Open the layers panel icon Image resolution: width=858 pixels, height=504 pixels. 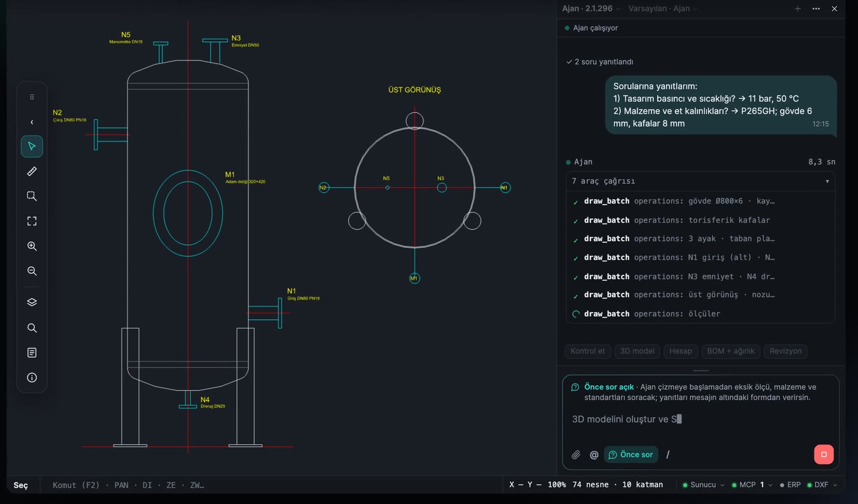pos(32,302)
